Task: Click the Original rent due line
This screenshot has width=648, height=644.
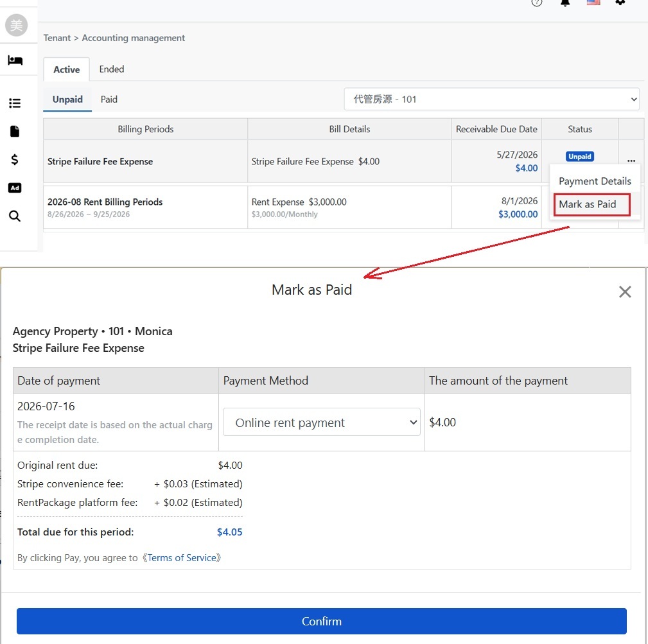Action: coord(130,466)
